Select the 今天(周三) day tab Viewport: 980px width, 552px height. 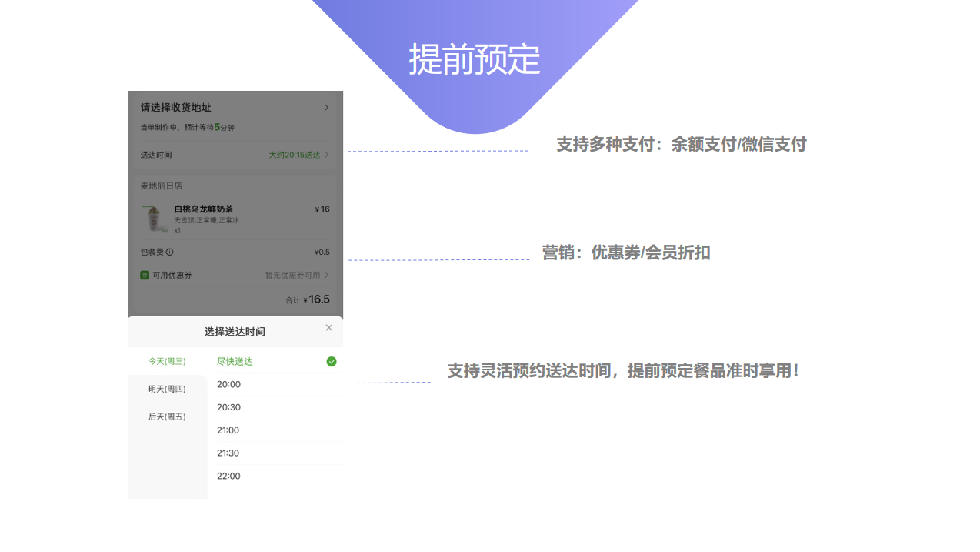(x=167, y=362)
